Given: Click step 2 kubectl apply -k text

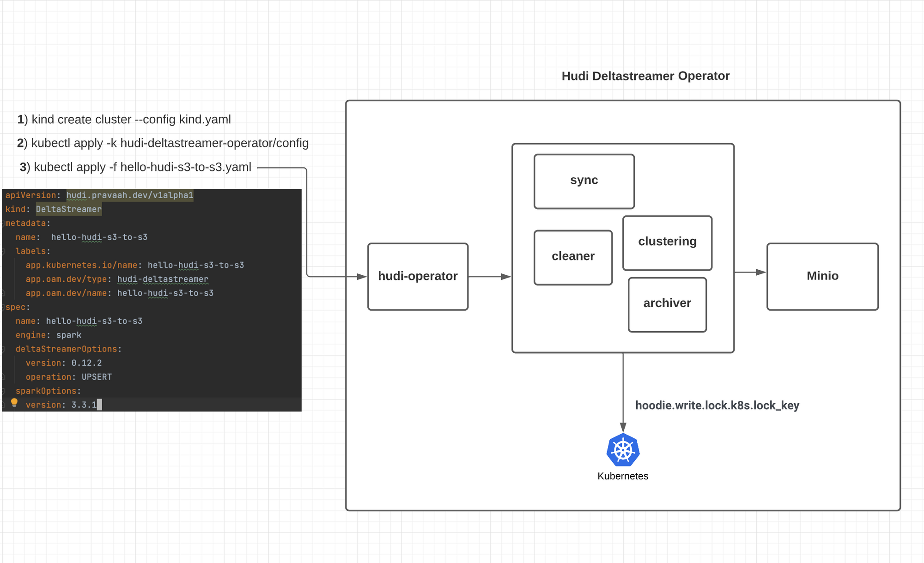Looking at the screenshot, I should 163,143.
